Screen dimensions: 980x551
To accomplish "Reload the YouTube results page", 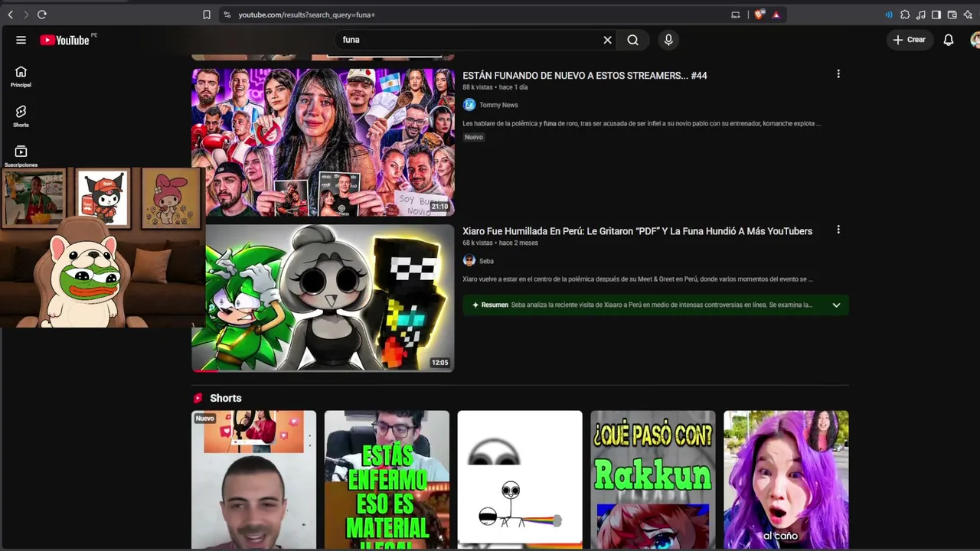I will (x=42, y=15).
